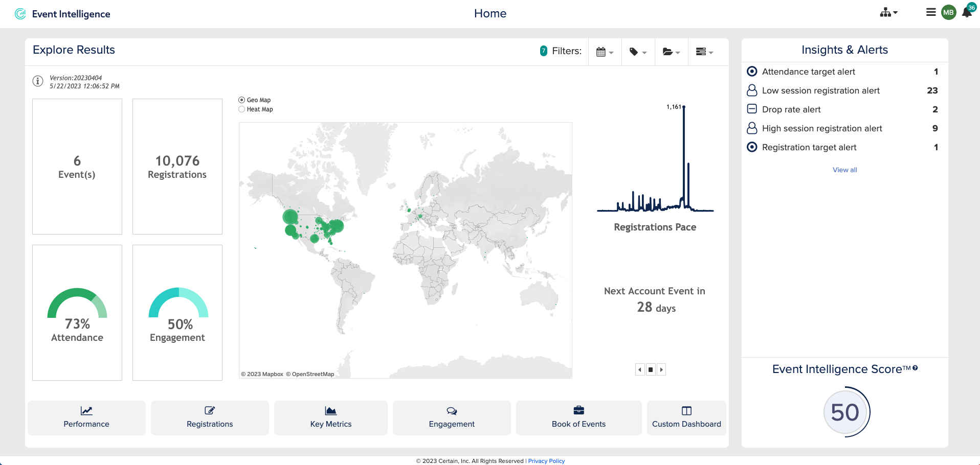Select the Geo Map radio button
This screenshot has height=465, width=980.
click(x=241, y=100)
